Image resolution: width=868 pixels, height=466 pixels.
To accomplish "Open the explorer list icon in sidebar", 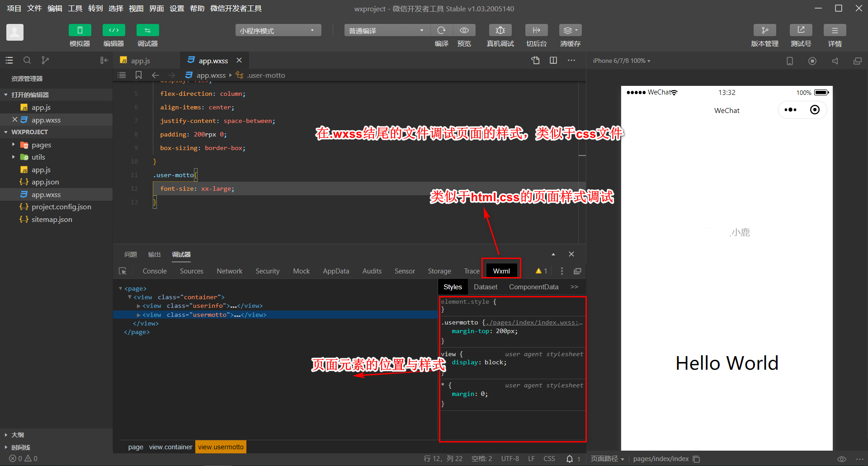I will (9, 60).
